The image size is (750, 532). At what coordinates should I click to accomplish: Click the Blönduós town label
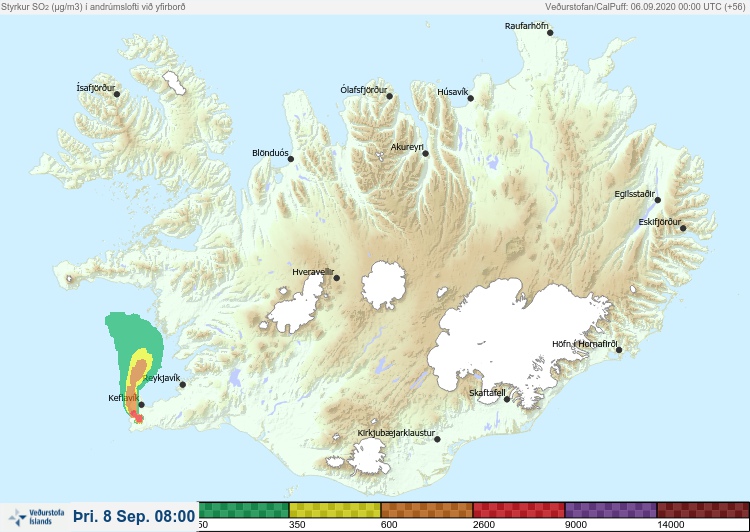pos(270,153)
